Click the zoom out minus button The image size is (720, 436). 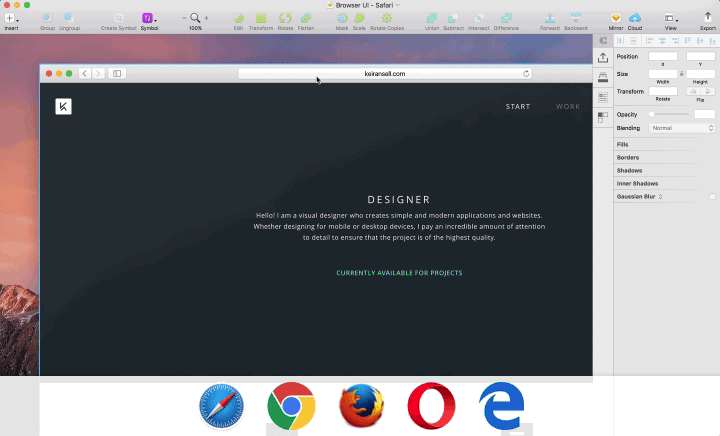184,18
